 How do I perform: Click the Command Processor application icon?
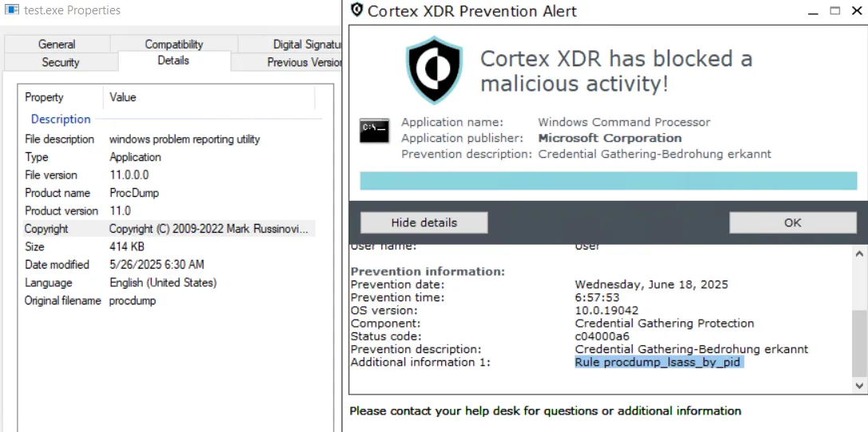(374, 130)
